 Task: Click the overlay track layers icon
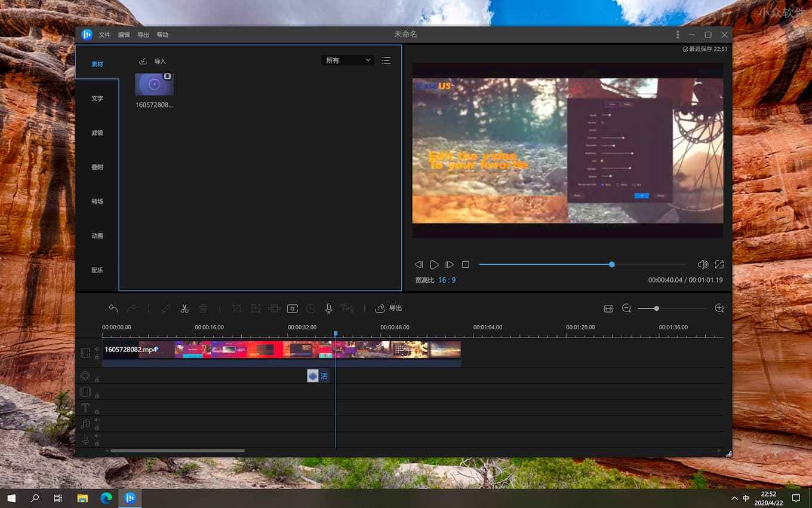85,375
